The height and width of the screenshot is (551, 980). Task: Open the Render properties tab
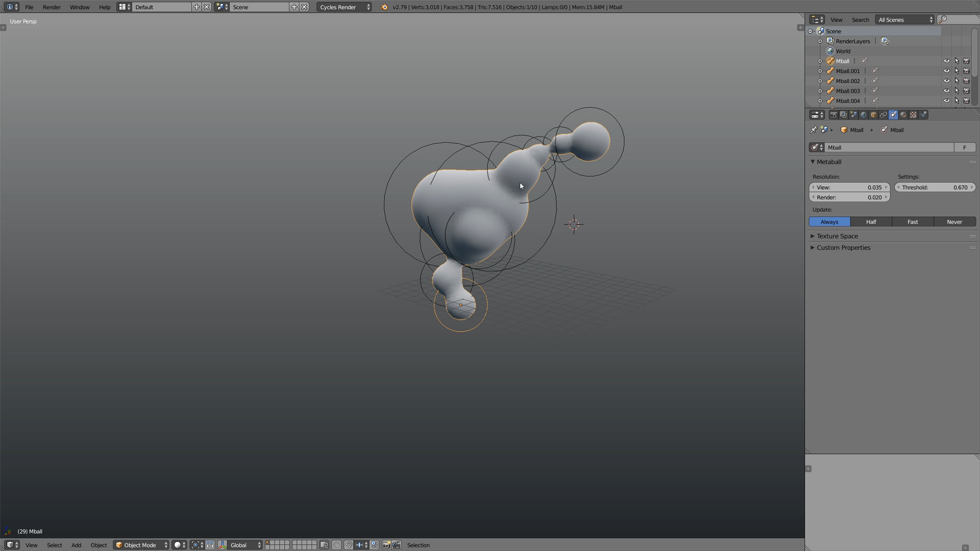(833, 115)
